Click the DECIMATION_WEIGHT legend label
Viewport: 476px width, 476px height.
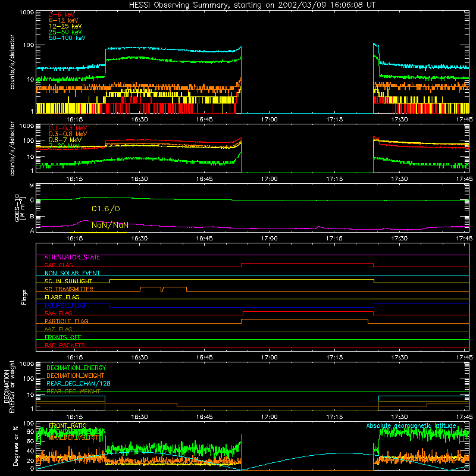(x=76, y=375)
